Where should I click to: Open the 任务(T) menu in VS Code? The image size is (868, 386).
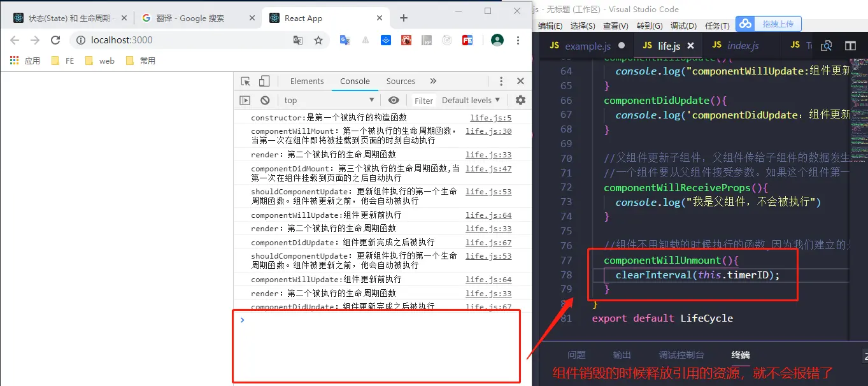point(717,26)
